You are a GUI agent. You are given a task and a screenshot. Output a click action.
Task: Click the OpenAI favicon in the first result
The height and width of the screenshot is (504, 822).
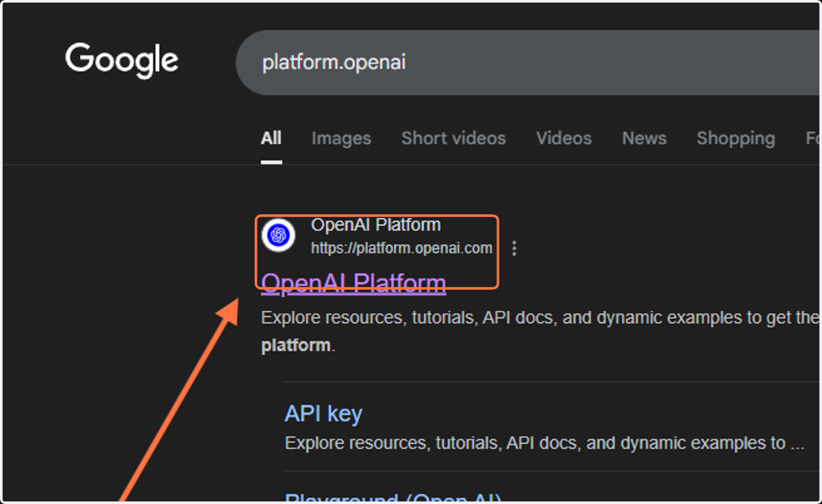click(278, 236)
